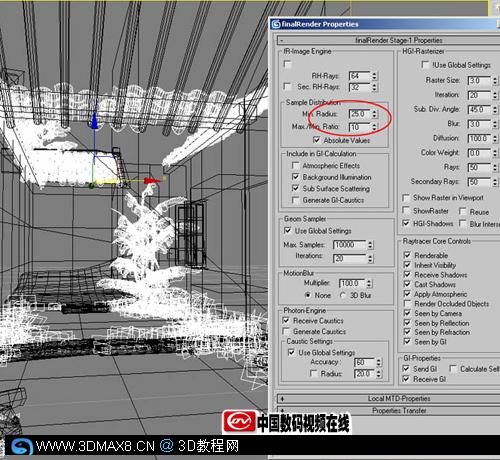Enable the Caustic Radius checkbox
Screen dimensions: 500x460
coord(313,373)
